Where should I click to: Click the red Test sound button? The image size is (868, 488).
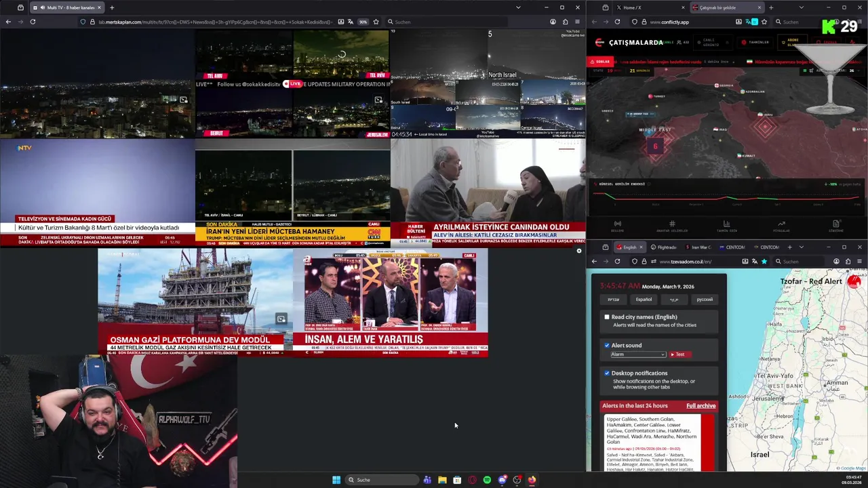pos(679,354)
